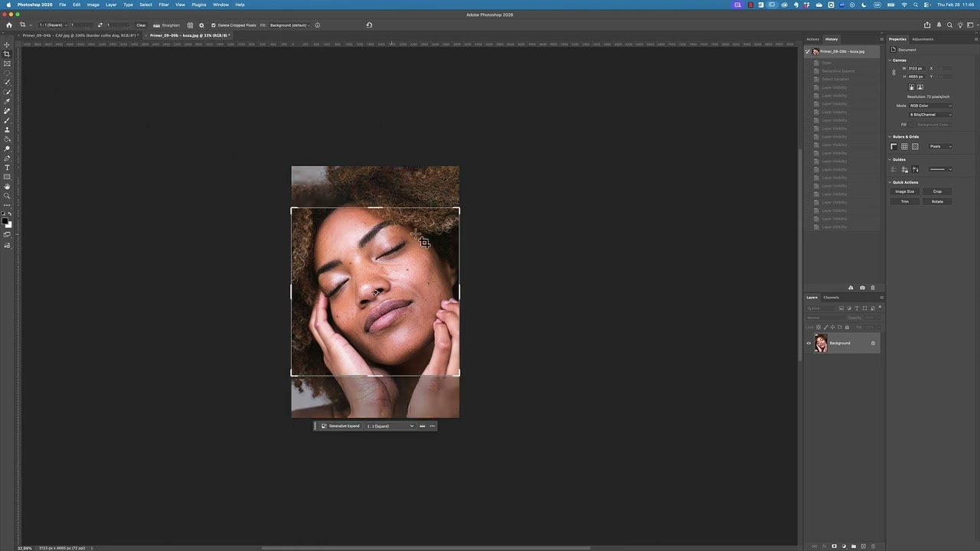The width and height of the screenshot is (980, 551).
Task: Click the Rotate quick action button
Action: [937, 201]
